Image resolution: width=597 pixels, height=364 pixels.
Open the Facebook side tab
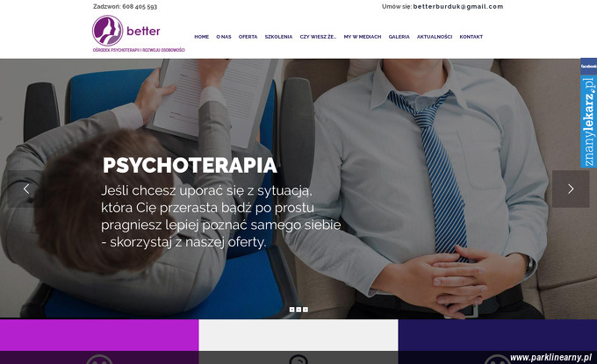pyautogui.click(x=588, y=66)
